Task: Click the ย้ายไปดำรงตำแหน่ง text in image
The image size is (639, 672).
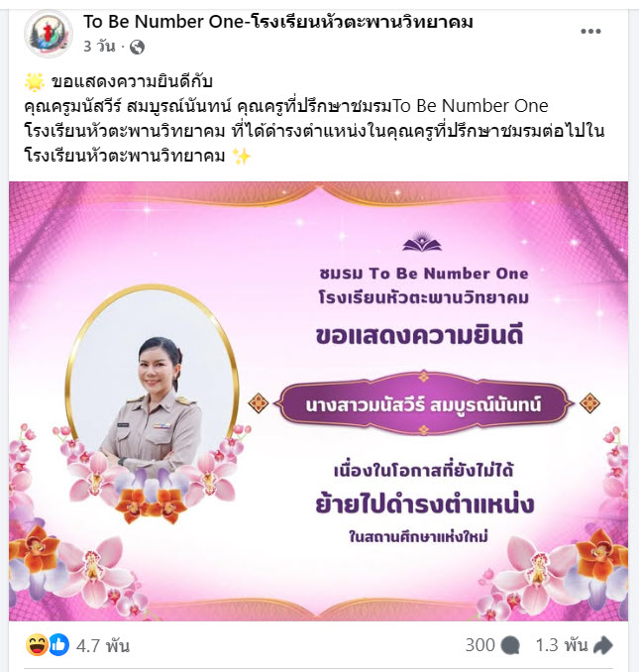Action: click(424, 504)
